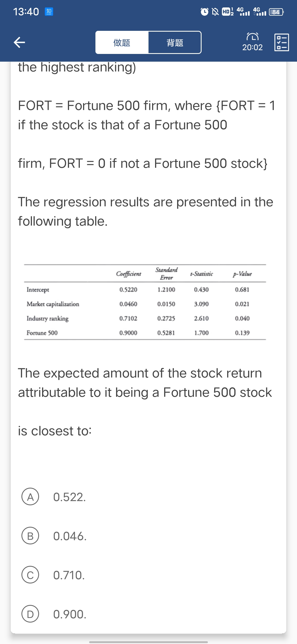The image size is (297, 644).
Task: Tap answer text 0.046
Action: (x=70, y=536)
